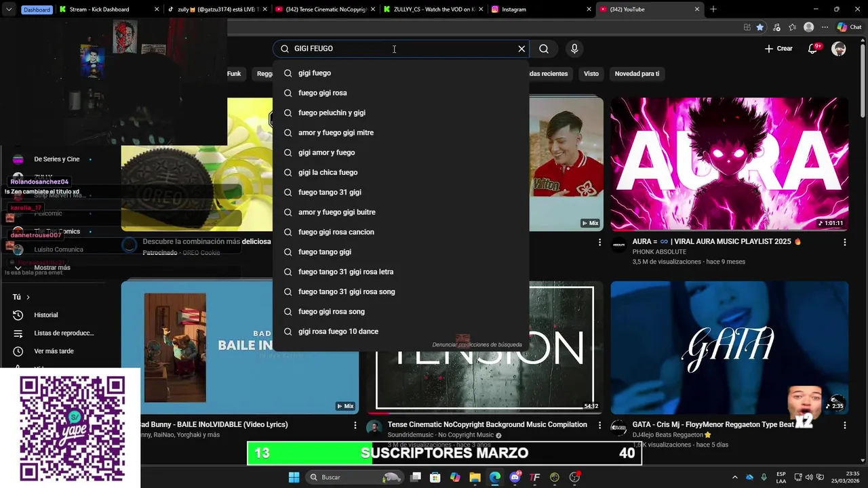This screenshot has width=868, height=488.
Task: Clear the search box with the X icon
Action: [521, 49]
